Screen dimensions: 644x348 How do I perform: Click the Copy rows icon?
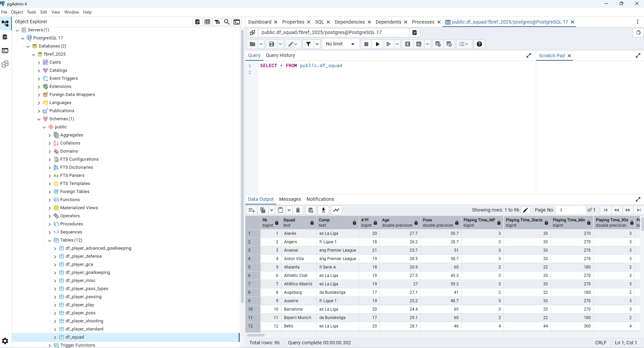click(x=263, y=210)
